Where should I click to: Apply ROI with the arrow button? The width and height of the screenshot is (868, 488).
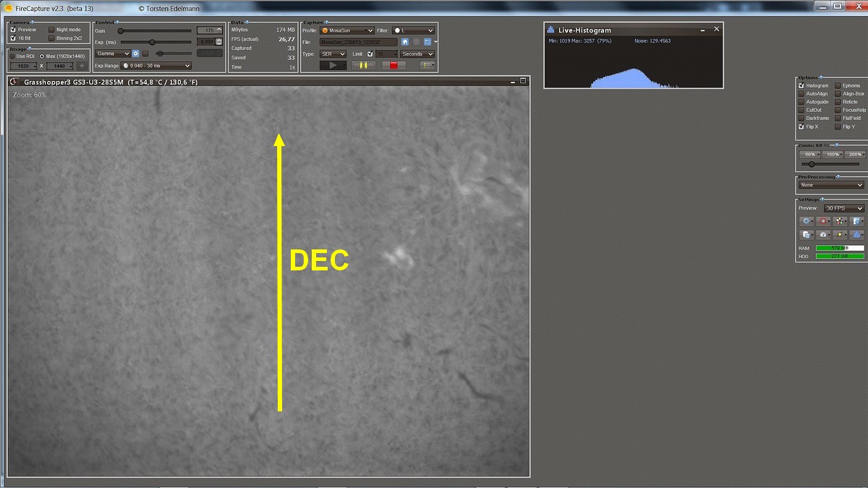81,66
